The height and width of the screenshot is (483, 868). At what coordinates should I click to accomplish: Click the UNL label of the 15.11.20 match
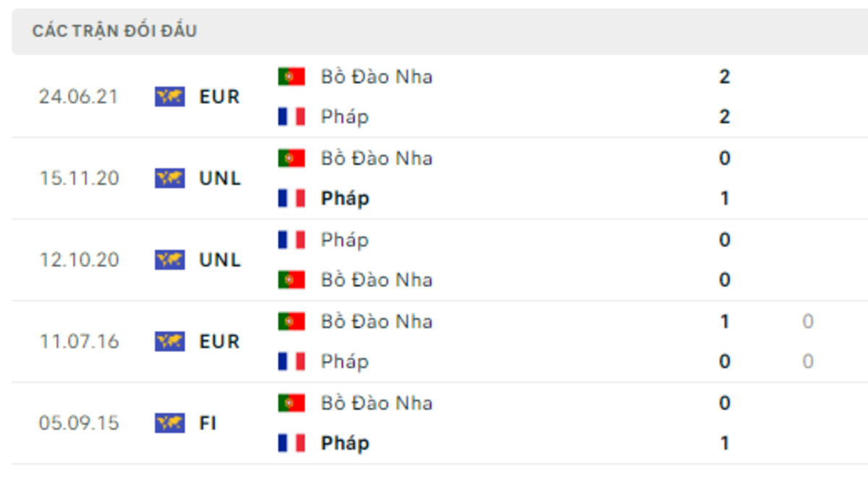click(220, 179)
